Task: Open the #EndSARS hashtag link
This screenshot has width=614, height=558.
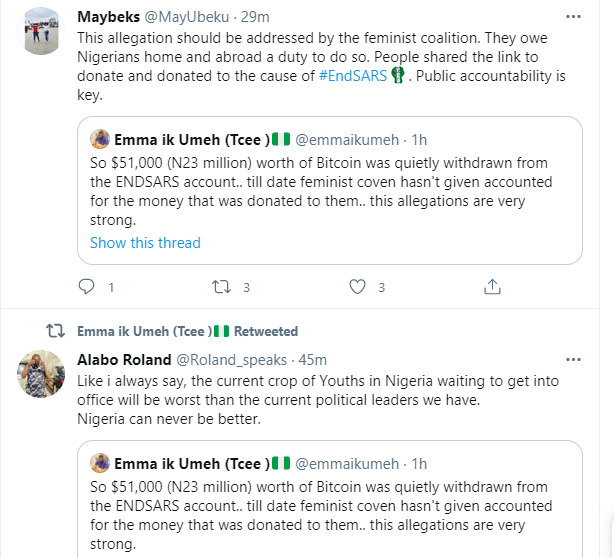Action: coord(352,76)
